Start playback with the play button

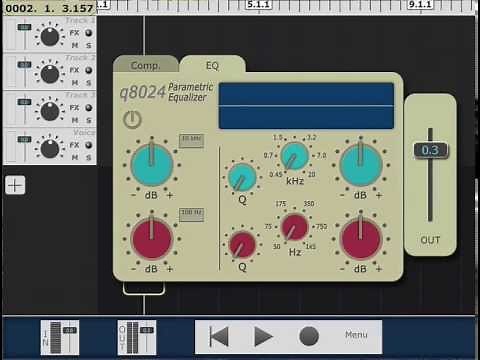(263, 337)
